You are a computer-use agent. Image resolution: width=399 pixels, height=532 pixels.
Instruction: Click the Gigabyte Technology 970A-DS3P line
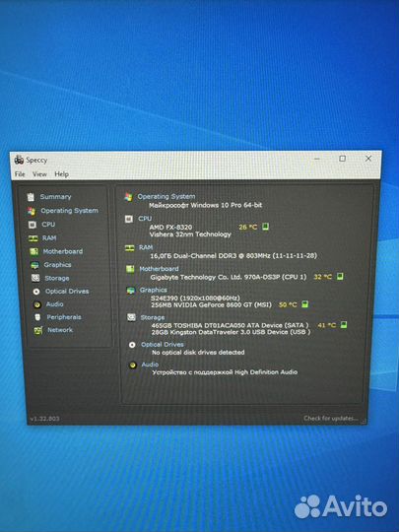[x=229, y=277]
